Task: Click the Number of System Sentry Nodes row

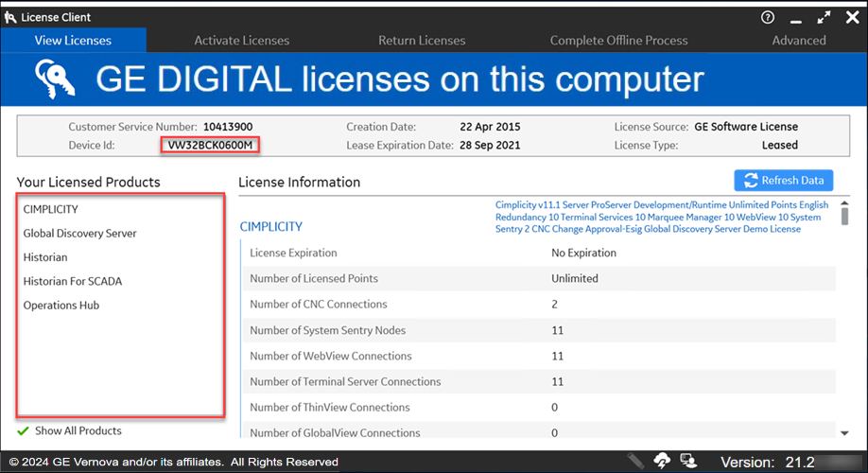Action: [x=539, y=330]
